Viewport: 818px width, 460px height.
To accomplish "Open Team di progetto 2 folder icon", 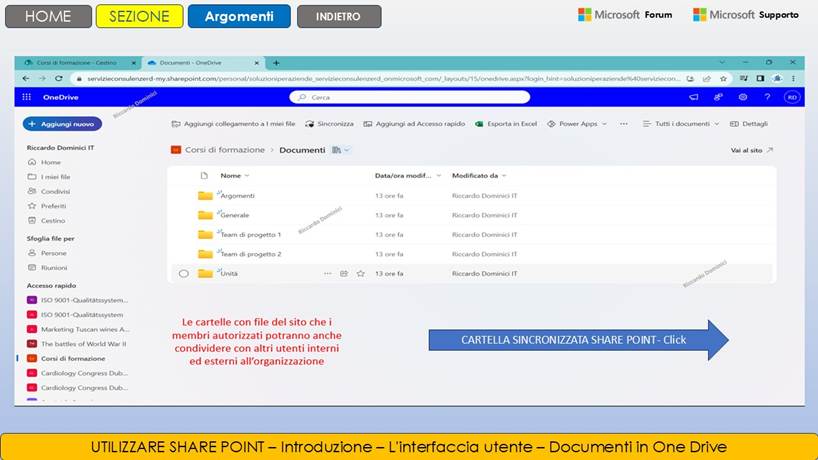I will click(205, 254).
